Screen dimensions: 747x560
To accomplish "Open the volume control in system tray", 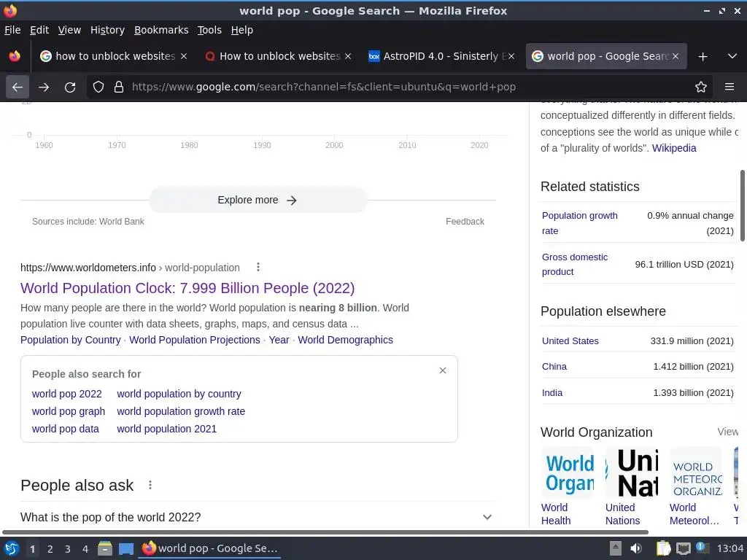I will pyautogui.click(x=636, y=548).
